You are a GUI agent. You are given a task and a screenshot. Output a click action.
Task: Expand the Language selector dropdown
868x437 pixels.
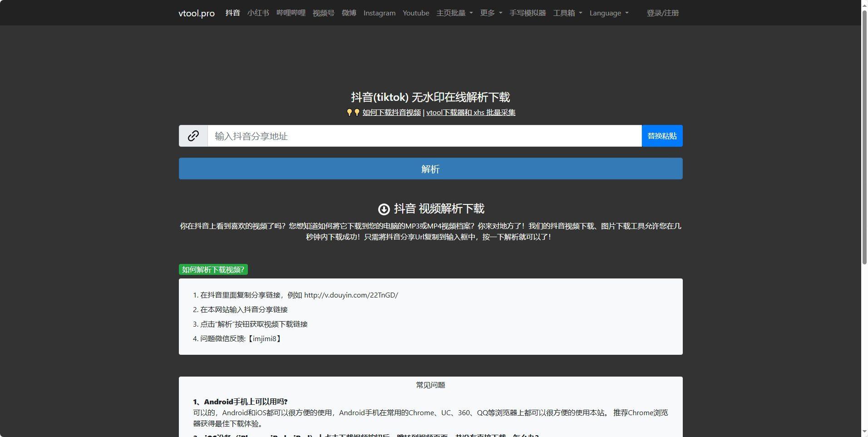(x=609, y=13)
